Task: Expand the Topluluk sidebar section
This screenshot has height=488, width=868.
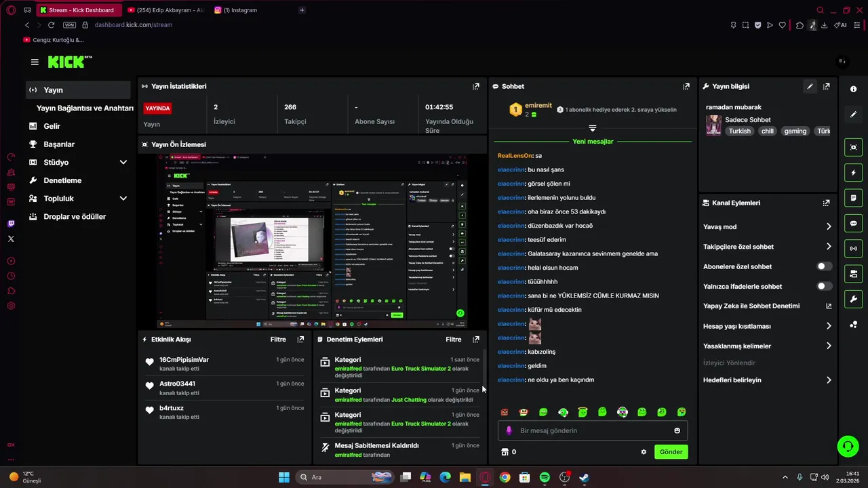Action: point(123,199)
